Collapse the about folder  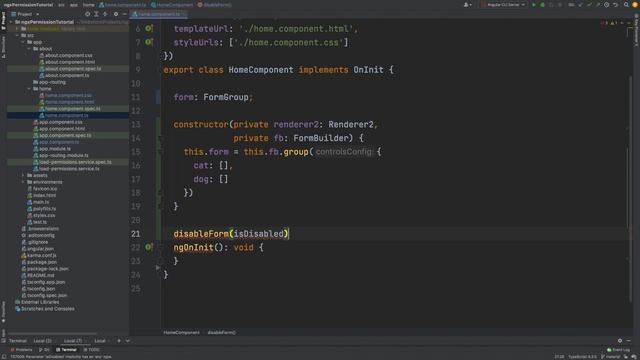click(29, 49)
